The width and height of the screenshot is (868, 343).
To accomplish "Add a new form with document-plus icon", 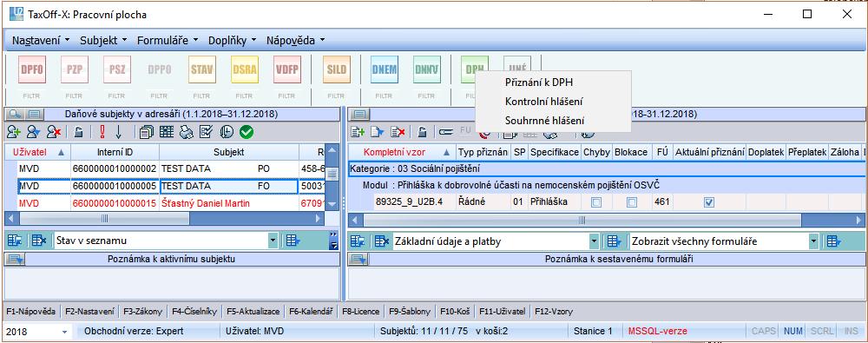I will 358,133.
